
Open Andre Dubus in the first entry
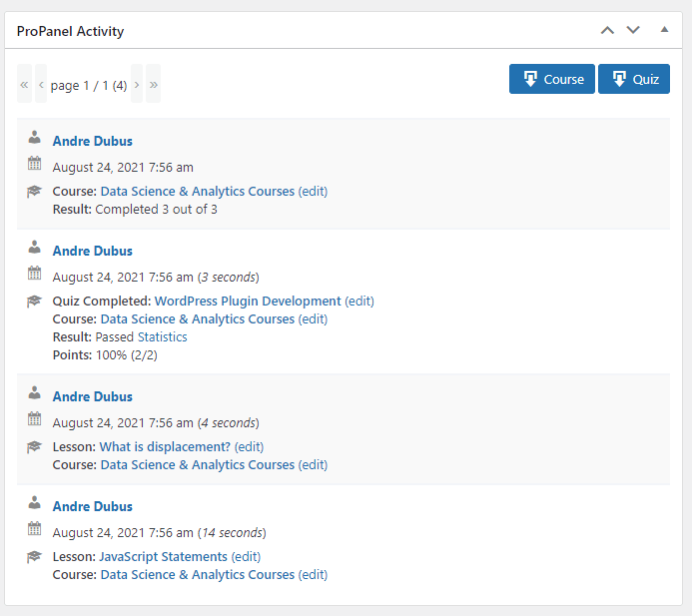coord(92,141)
